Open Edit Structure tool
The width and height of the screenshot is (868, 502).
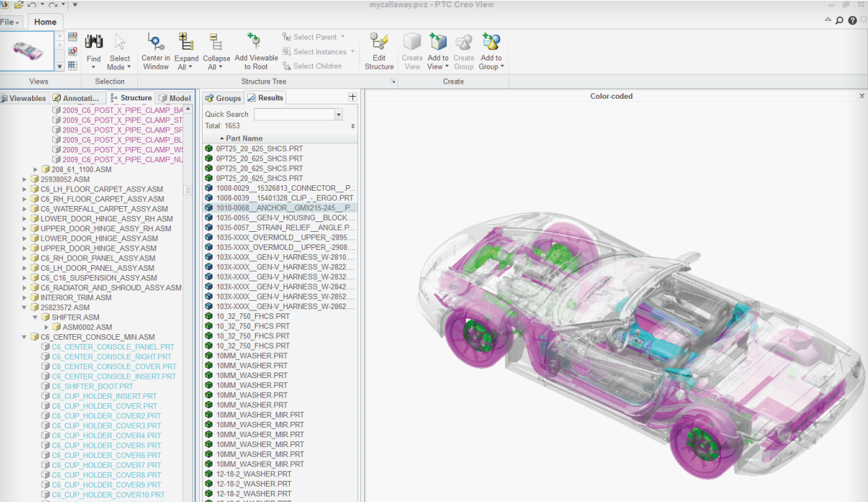tap(379, 50)
